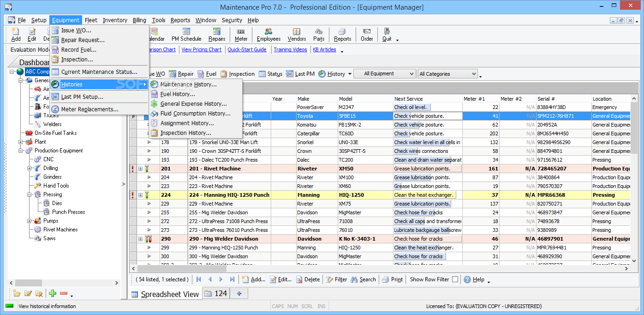Click the green plus tree icon

53,293
